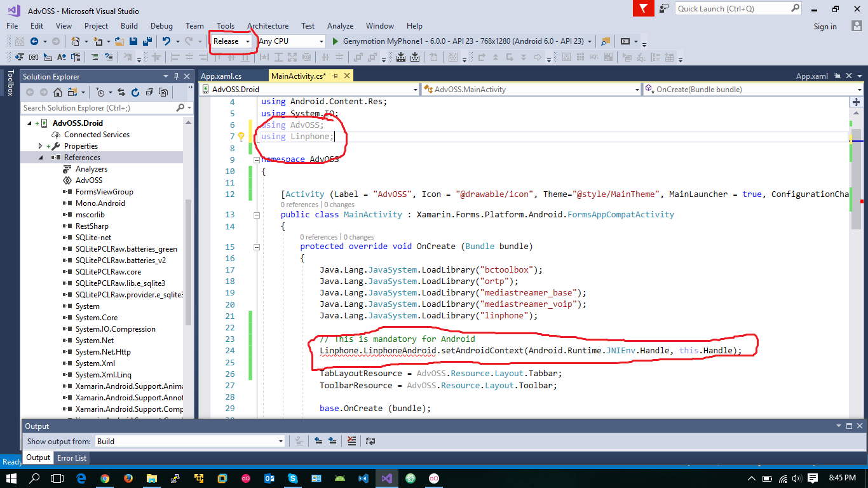Image resolution: width=868 pixels, height=488 pixels.
Task: Refresh the Solution Explorer
Action: click(135, 92)
